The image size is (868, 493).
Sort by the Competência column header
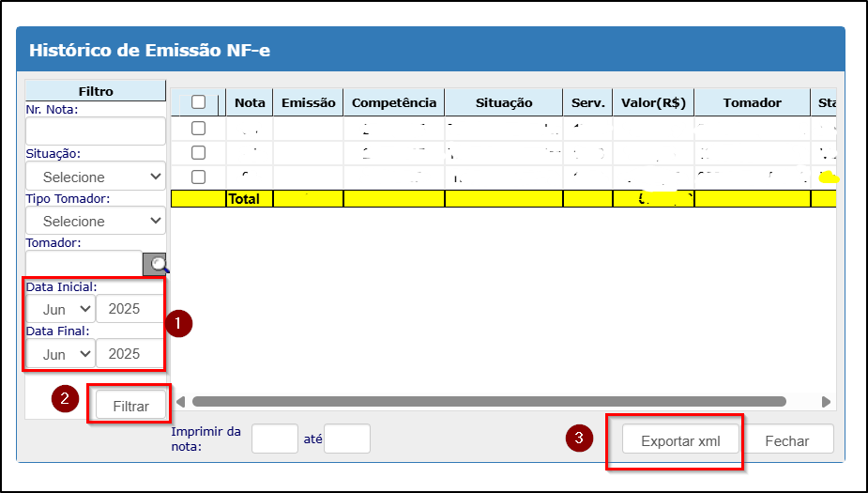tap(394, 102)
